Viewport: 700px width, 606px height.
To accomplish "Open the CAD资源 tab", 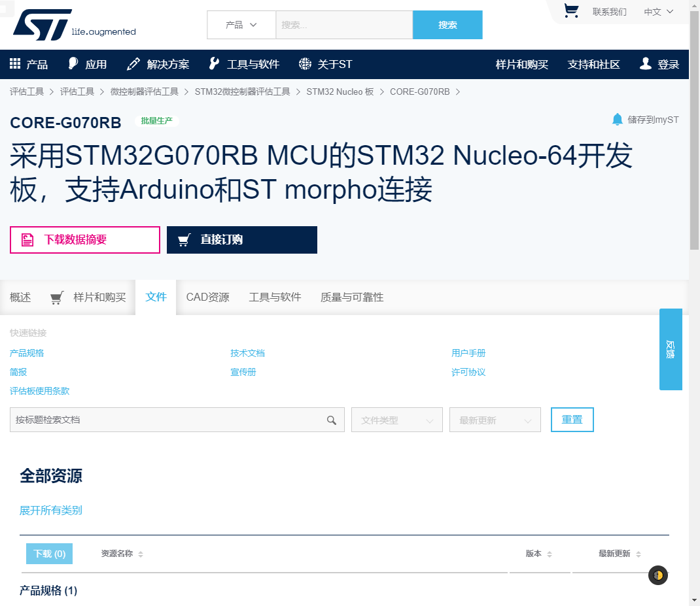I will click(x=207, y=297).
